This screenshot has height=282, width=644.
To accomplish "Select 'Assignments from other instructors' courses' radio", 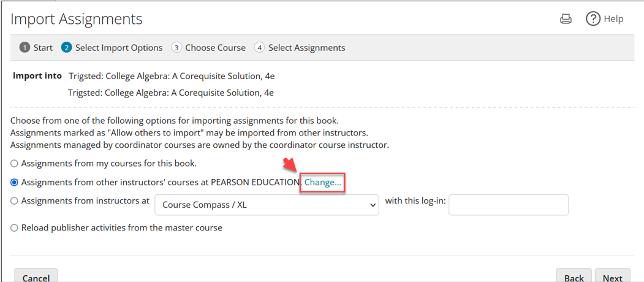I will [x=14, y=182].
